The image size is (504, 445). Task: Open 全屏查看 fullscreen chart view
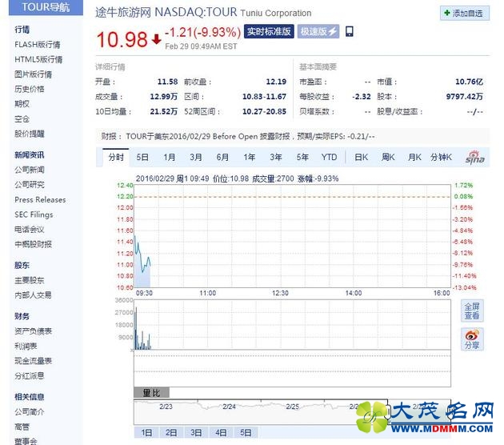point(472,311)
